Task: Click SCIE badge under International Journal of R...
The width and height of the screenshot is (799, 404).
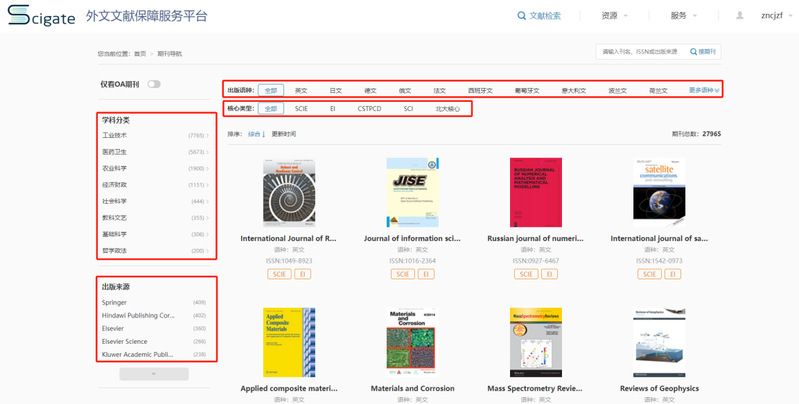Action: coord(275,273)
